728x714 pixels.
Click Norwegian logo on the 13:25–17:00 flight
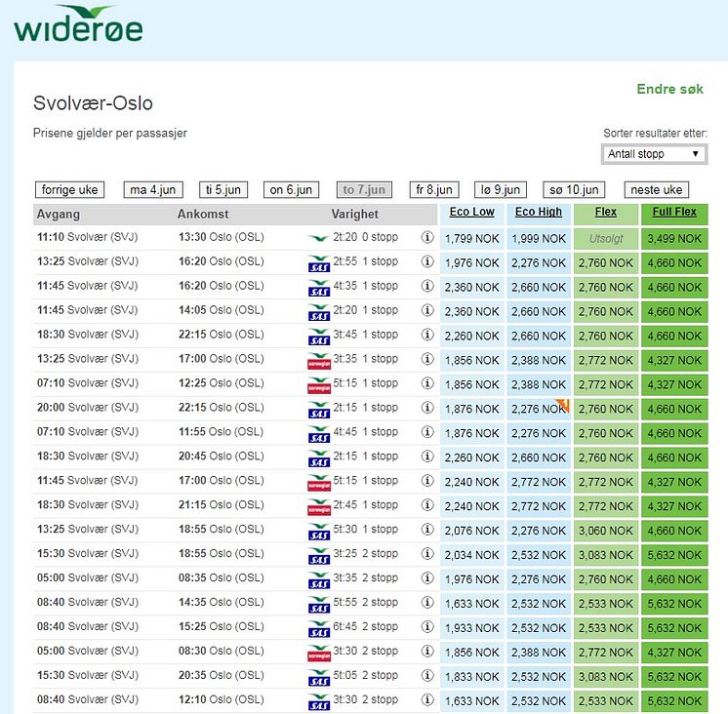click(x=318, y=360)
